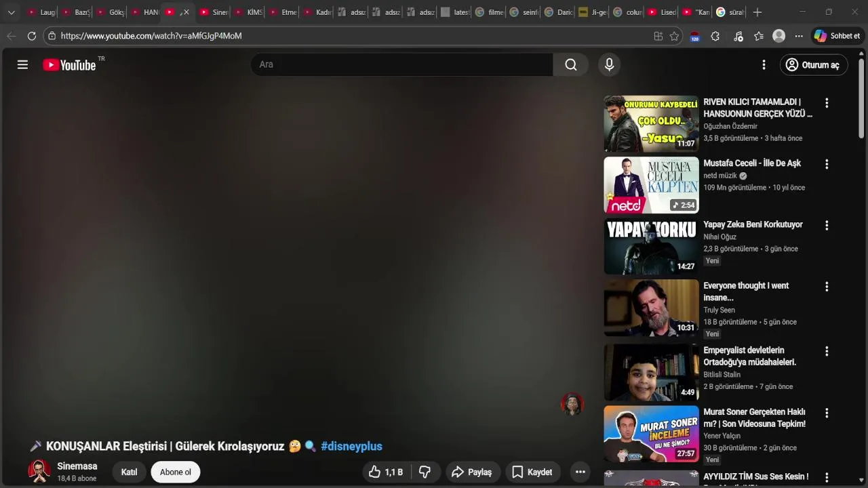
Task: Open options for AYYILDIZ TİM video
Action: coord(826,477)
